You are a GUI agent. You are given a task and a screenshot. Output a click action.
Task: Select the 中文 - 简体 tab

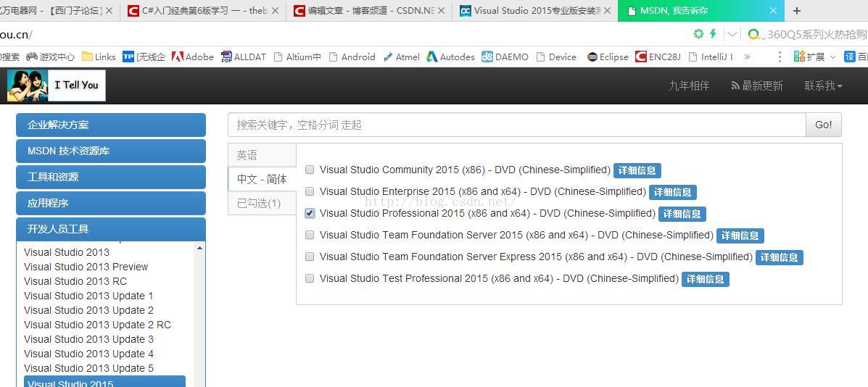click(262, 179)
